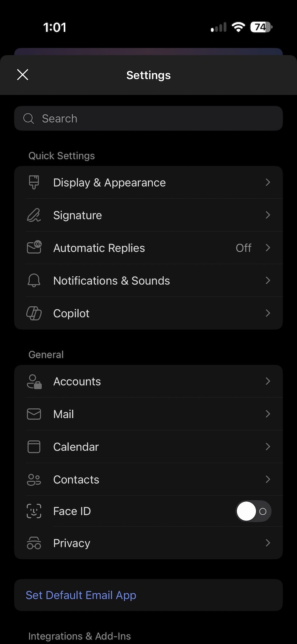Image resolution: width=297 pixels, height=644 pixels.
Task: Tap the Face ID scan icon
Action: pyautogui.click(x=34, y=511)
